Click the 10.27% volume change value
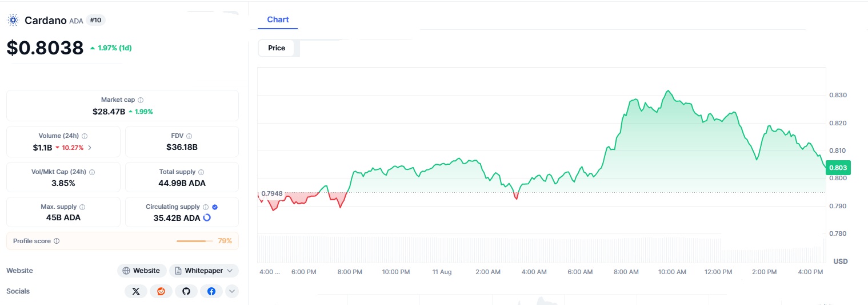868x305 pixels. click(x=72, y=148)
